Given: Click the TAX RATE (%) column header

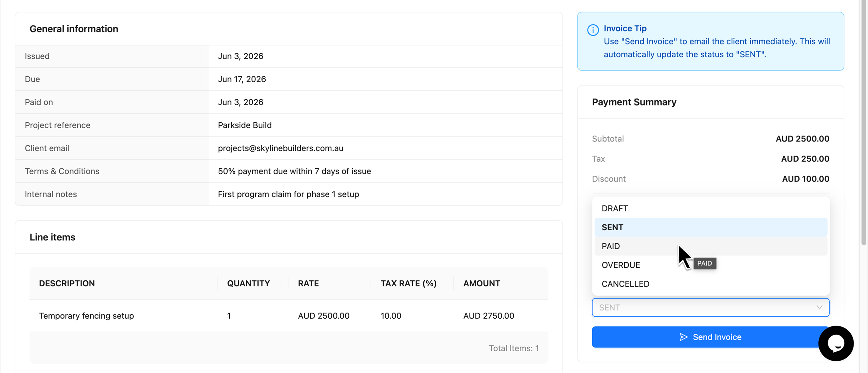Looking at the screenshot, I should point(408,284).
